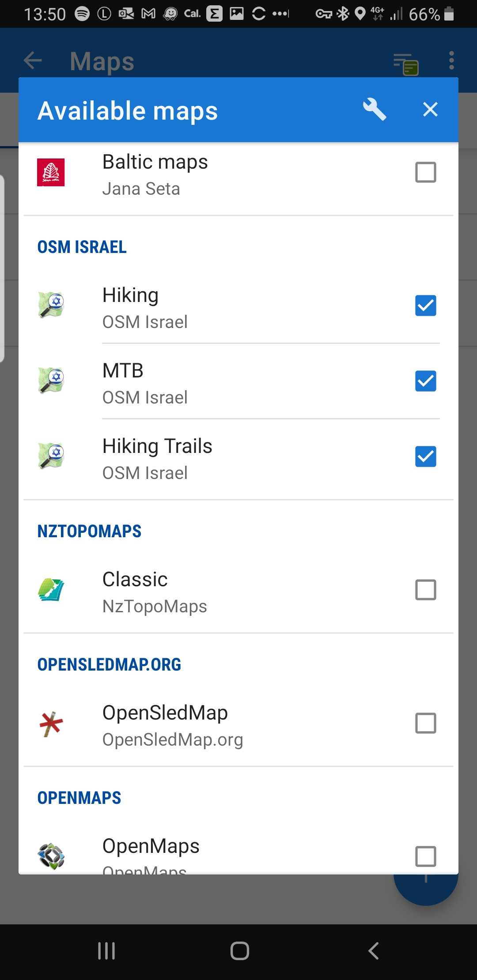Viewport: 477px width, 980px height.
Task: Open the wrench settings in Available maps
Action: (374, 109)
